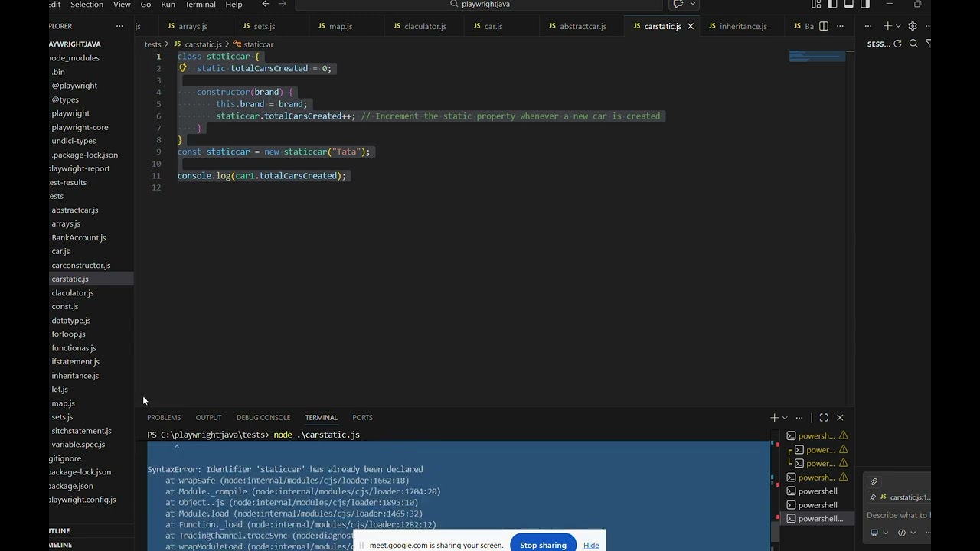Click Stop sharing button
Viewport: 980px width, 551px height.
pyautogui.click(x=543, y=545)
